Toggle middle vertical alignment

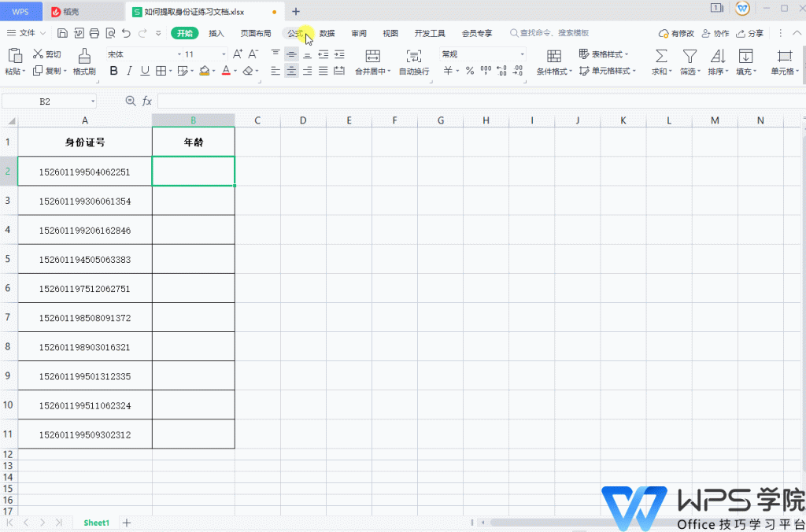[x=291, y=54]
